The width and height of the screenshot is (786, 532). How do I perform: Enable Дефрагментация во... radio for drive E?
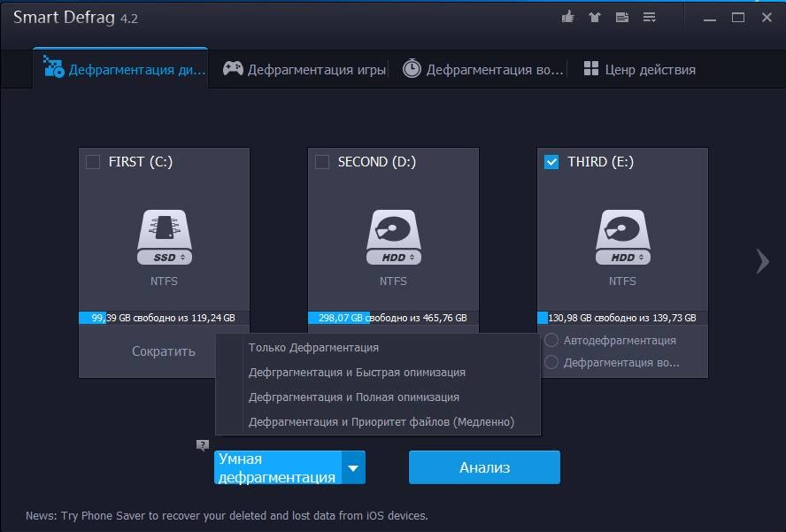pyautogui.click(x=551, y=362)
